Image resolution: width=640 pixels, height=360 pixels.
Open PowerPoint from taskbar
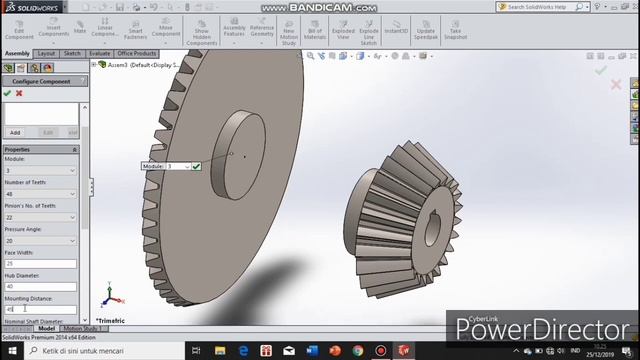[335, 351]
